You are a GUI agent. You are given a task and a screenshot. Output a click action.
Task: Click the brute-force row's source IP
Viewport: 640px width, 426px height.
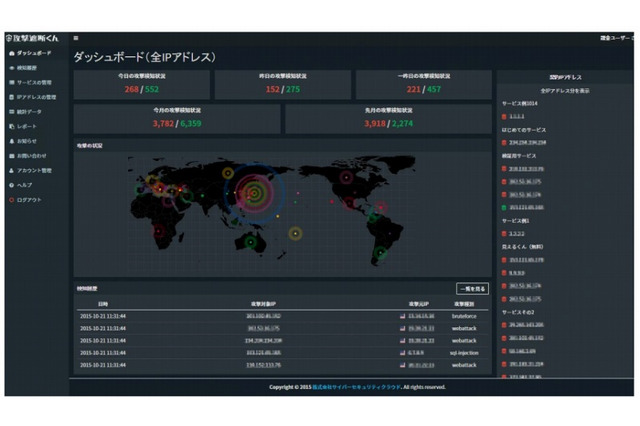[421, 316]
